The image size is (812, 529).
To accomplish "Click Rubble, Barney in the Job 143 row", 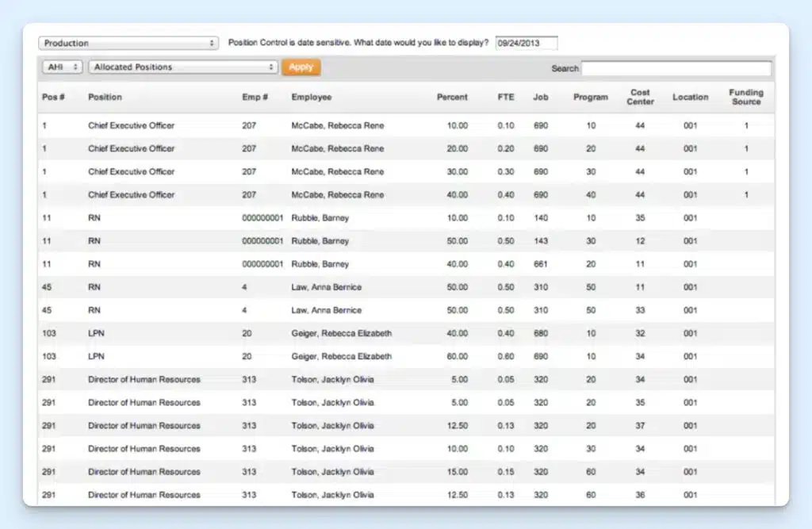I will [320, 241].
